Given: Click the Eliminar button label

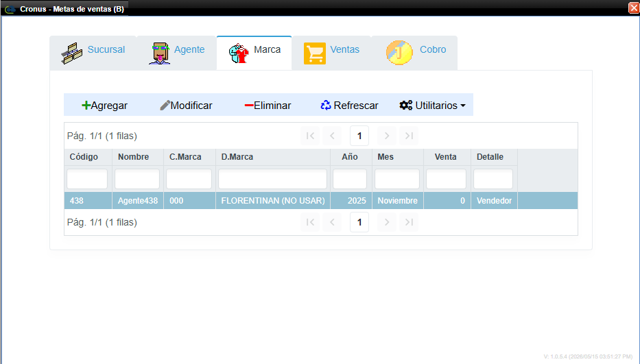Looking at the screenshot, I should pyautogui.click(x=272, y=106).
